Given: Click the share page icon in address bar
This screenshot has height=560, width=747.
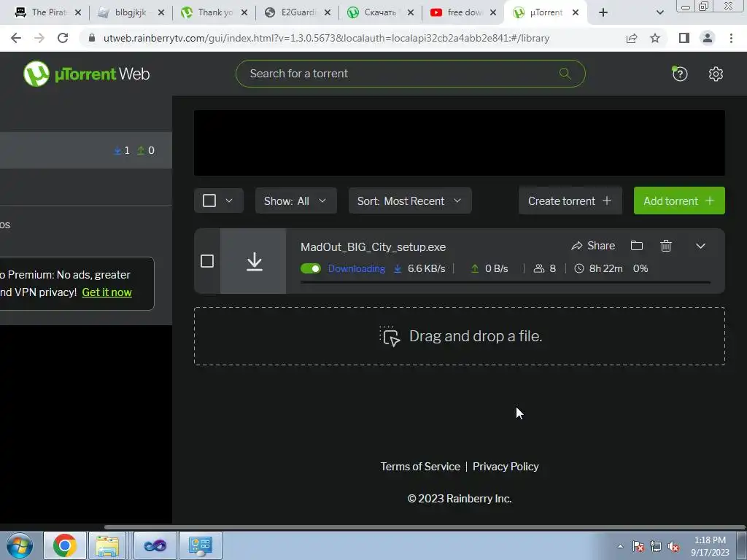Looking at the screenshot, I should click(632, 38).
